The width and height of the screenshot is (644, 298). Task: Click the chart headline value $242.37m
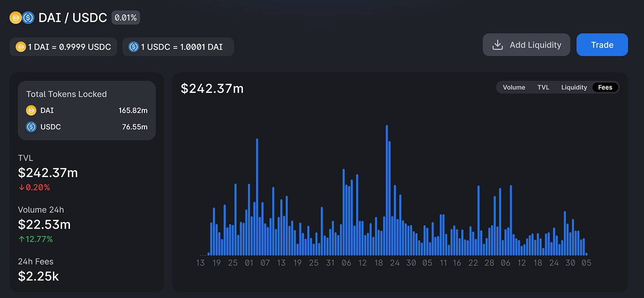tap(212, 88)
